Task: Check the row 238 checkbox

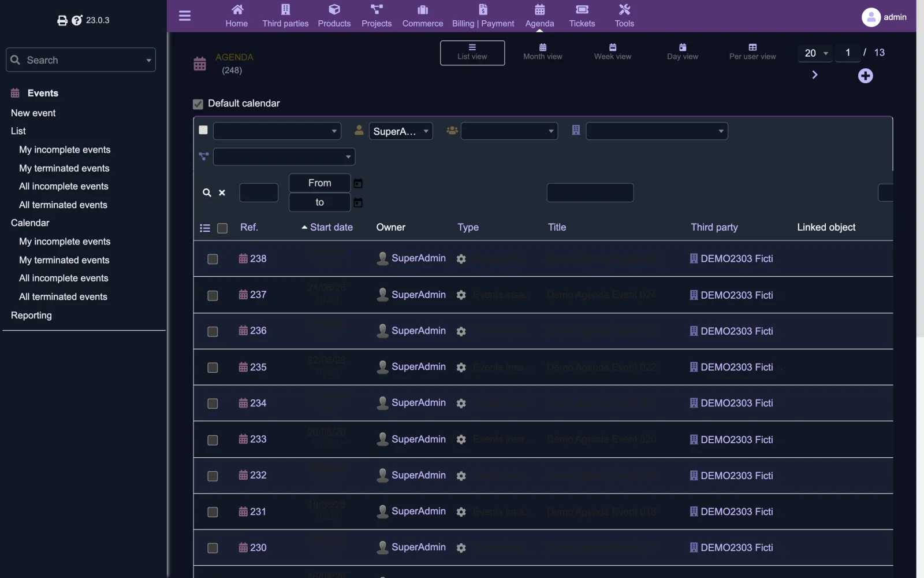Action: point(213,260)
